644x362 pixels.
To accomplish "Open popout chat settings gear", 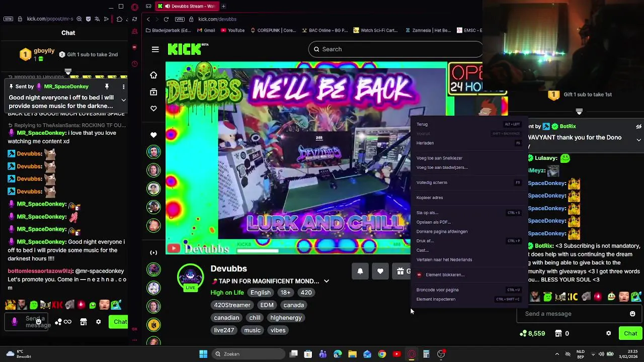I will point(99,322).
